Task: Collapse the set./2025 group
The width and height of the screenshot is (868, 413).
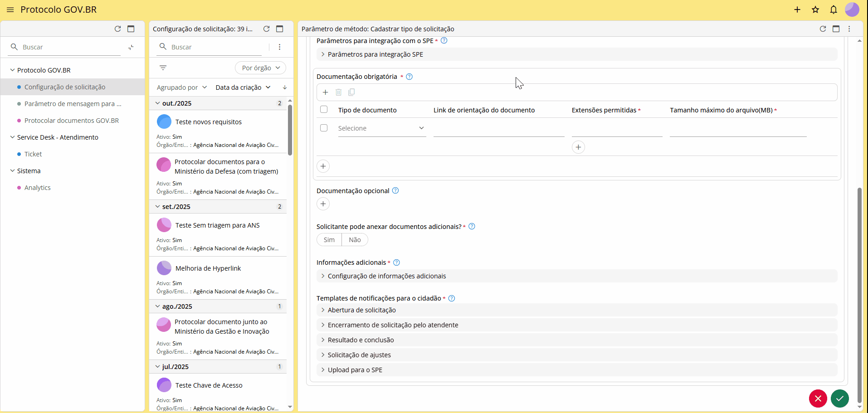Action: 157,207
